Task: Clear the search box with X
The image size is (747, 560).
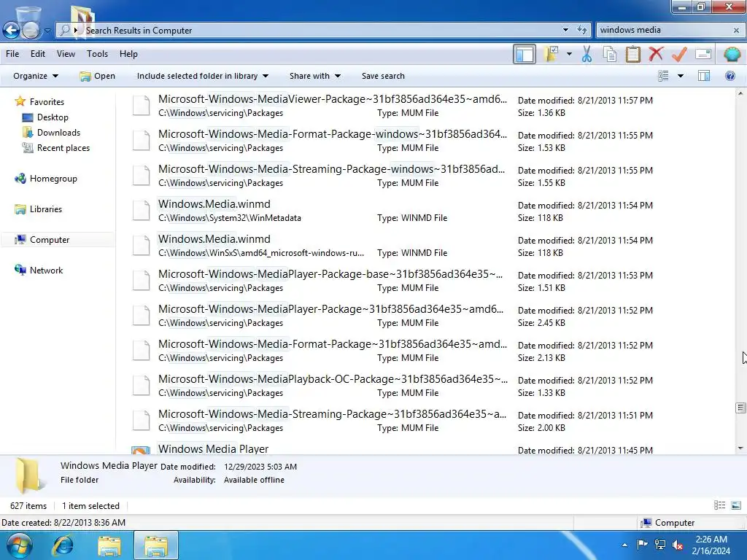Action: [736, 30]
